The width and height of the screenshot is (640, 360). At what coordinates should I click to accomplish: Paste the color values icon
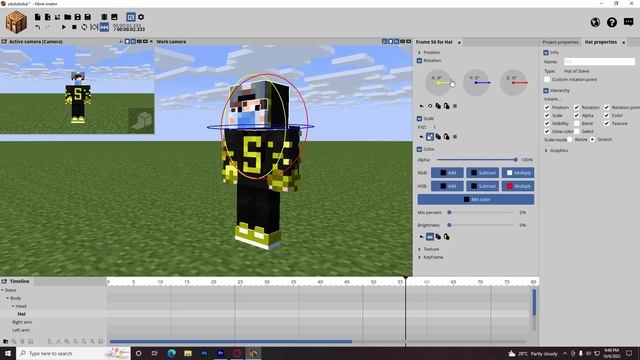click(x=447, y=237)
